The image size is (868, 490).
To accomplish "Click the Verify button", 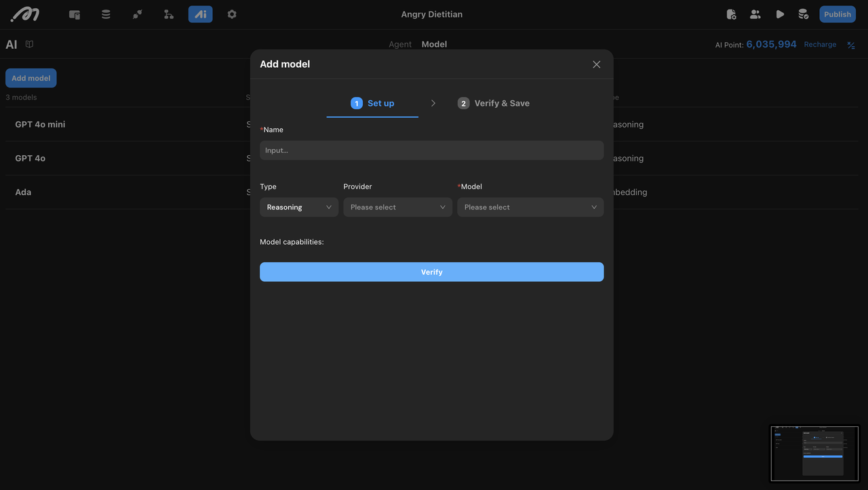I will coord(432,272).
